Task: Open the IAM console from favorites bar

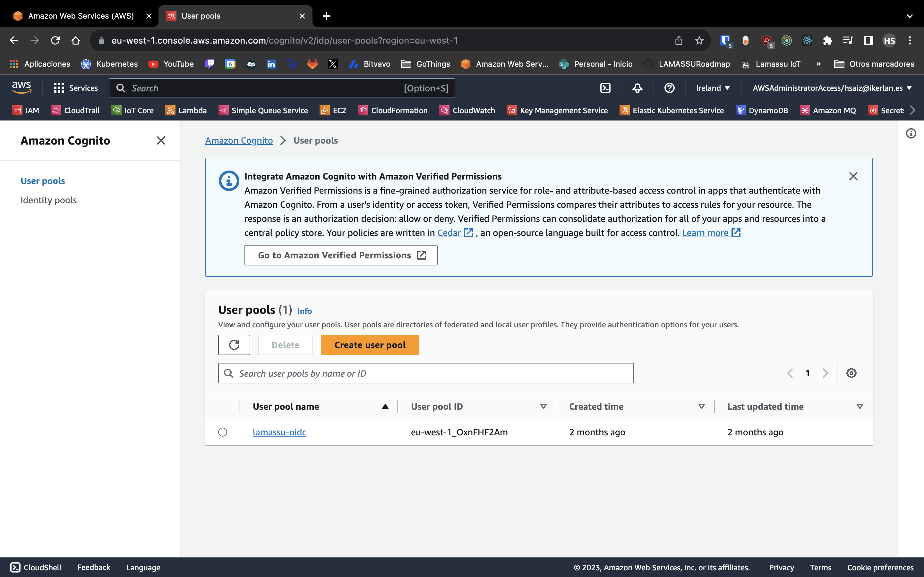Action: coord(26,110)
